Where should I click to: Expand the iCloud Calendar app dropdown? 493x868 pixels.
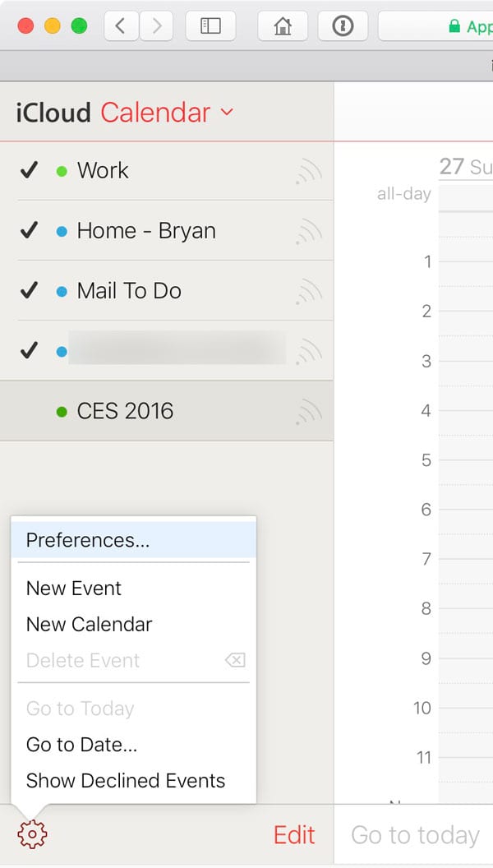227,113
